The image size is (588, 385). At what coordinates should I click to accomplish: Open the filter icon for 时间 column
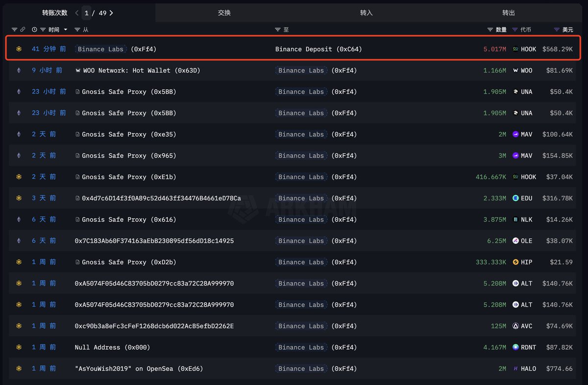(43, 30)
